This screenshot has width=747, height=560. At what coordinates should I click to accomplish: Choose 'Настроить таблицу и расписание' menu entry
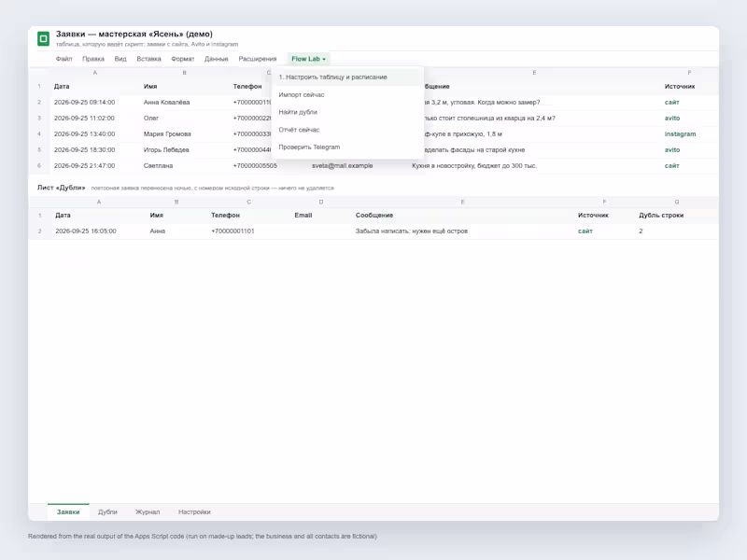pyautogui.click(x=347, y=77)
